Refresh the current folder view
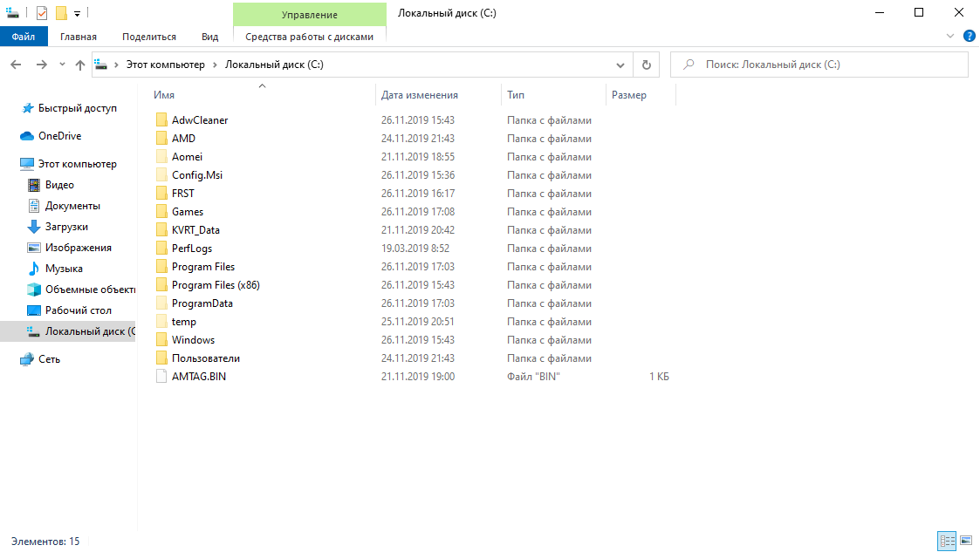The width and height of the screenshot is (980, 552). pyautogui.click(x=647, y=65)
